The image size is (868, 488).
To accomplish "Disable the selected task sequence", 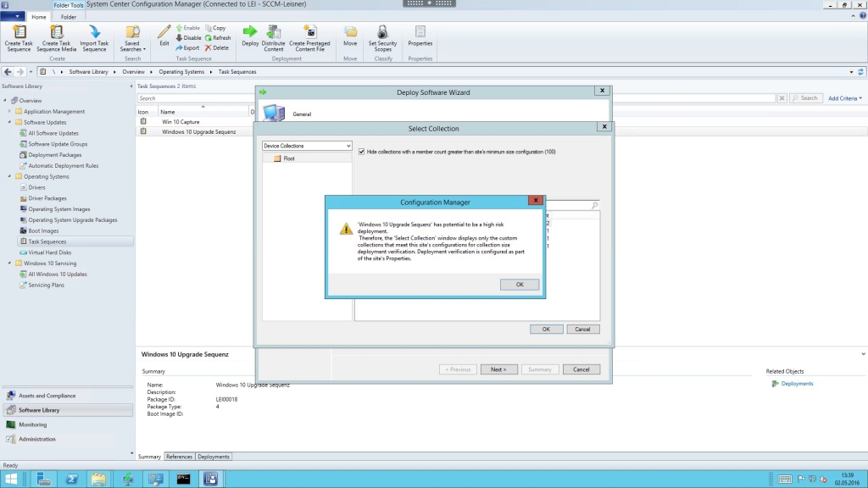I will [x=188, y=37].
